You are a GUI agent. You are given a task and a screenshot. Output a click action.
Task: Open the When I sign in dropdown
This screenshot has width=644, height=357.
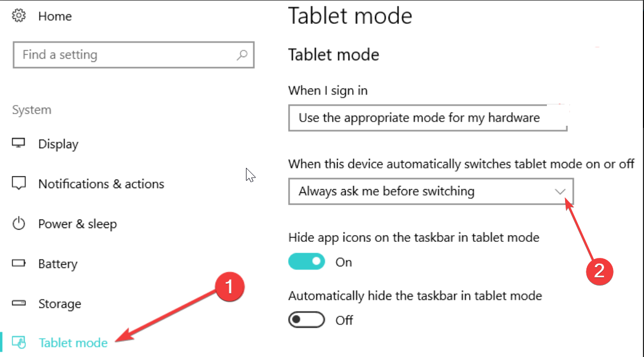[x=428, y=118]
